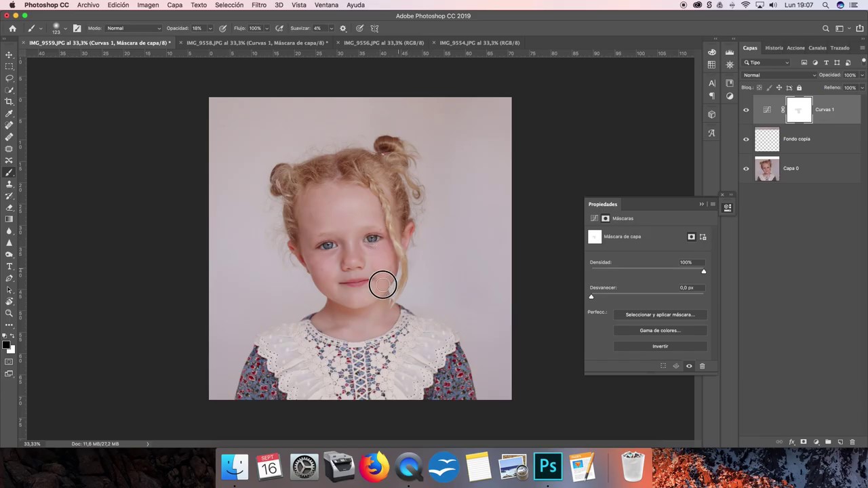This screenshot has width=868, height=488.
Task: Open the brush settings panel icon
Action: click(77, 28)
